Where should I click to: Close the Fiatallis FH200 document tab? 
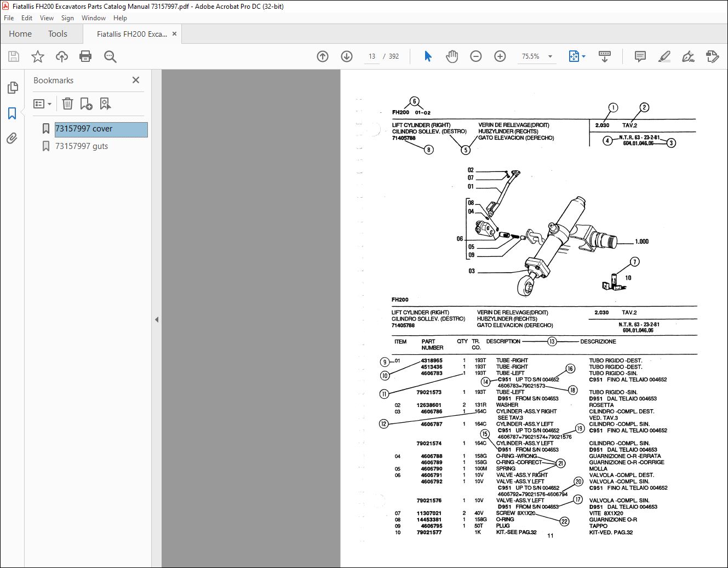click(x=174, y=34)
